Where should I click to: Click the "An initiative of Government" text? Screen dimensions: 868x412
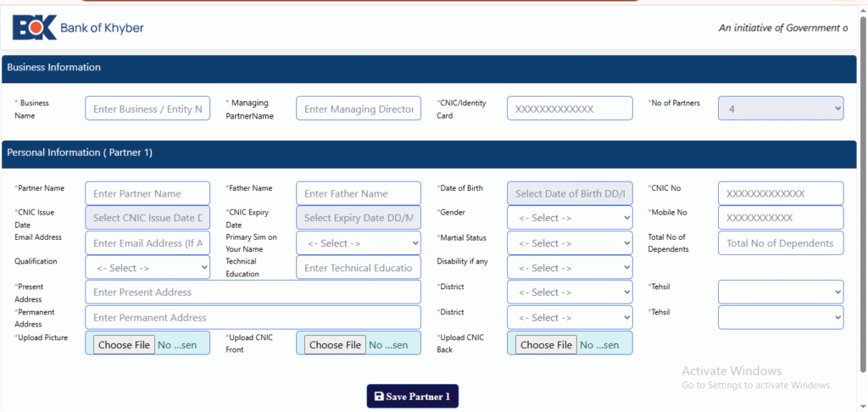[x=782, y=28]
